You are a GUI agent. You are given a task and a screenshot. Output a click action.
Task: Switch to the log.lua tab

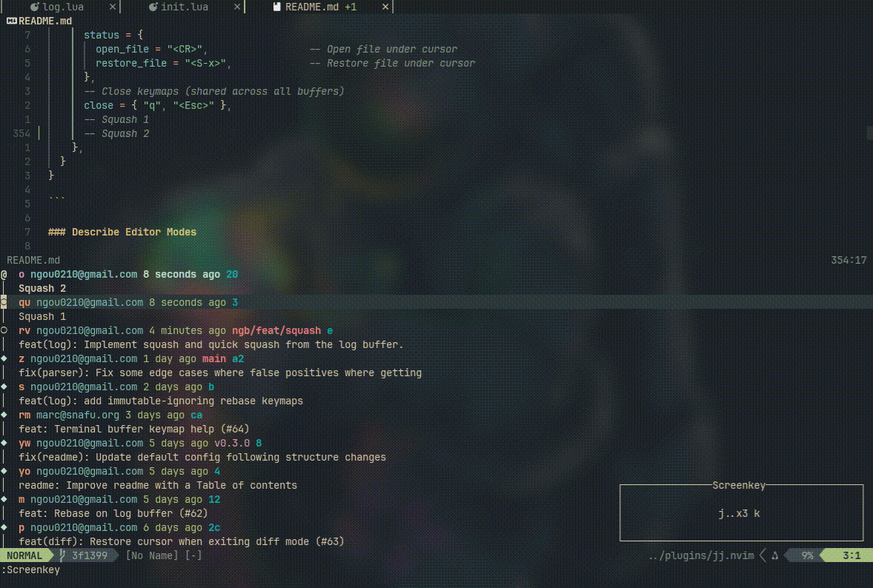62,7
